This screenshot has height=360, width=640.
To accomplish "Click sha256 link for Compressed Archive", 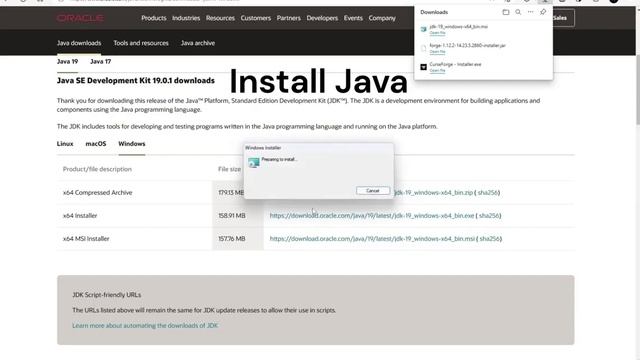I will point(488,192).
